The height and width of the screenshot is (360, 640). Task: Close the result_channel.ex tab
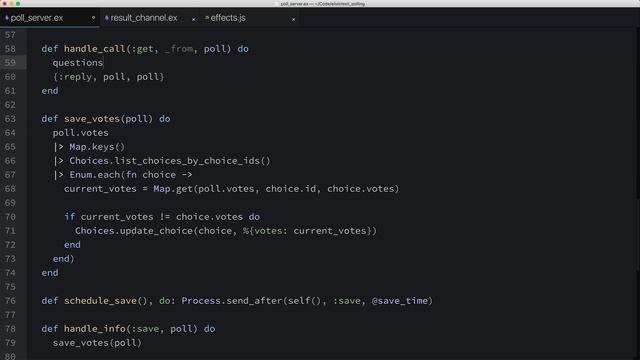coord(193,19)
